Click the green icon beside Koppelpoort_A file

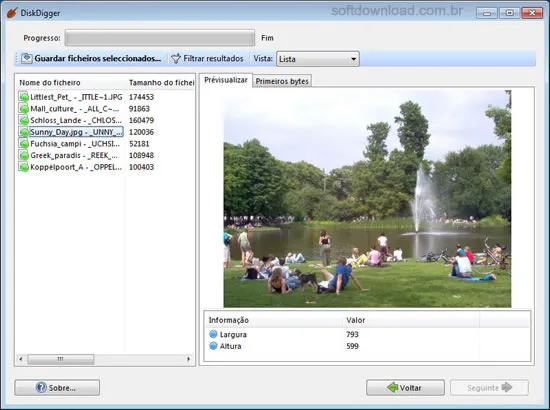[x=24, y=167]
